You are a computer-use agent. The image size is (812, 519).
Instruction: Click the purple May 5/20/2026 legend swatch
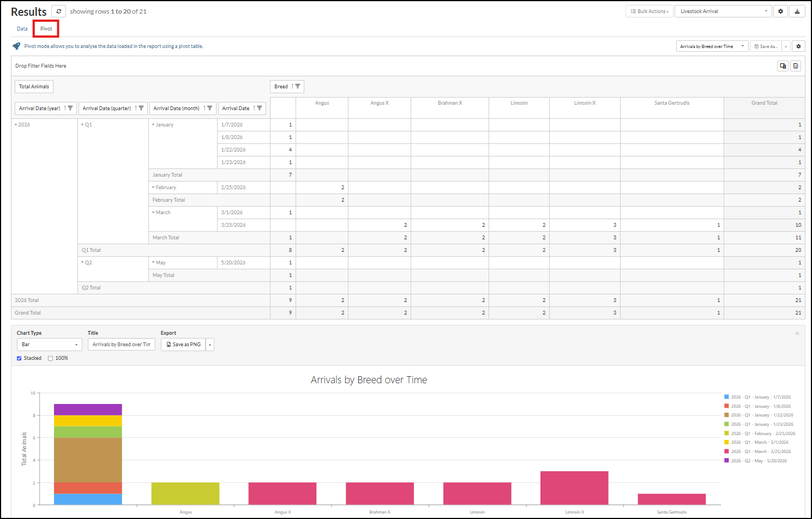[726, 461]
